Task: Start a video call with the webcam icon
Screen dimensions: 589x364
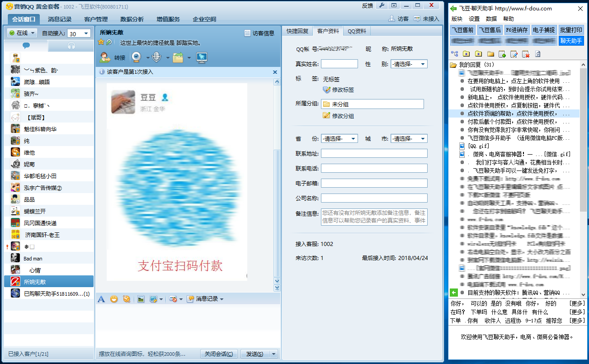Action: [136, 57]
